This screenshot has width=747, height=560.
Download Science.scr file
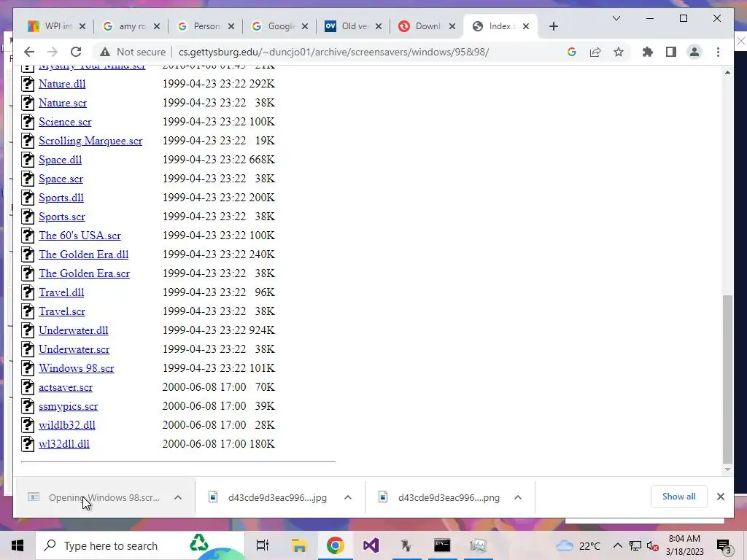pyautogui.click(x=65, y=122)
